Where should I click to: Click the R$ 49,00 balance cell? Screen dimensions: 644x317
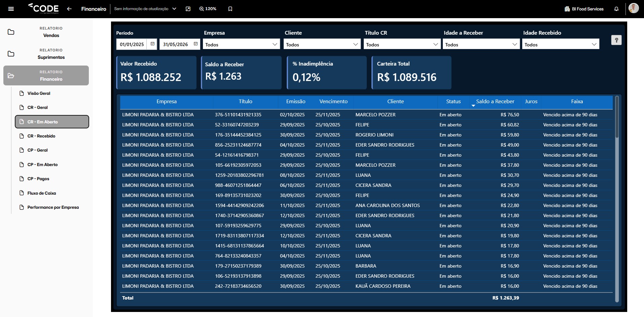pyautogui.click(x=510, y=145)
